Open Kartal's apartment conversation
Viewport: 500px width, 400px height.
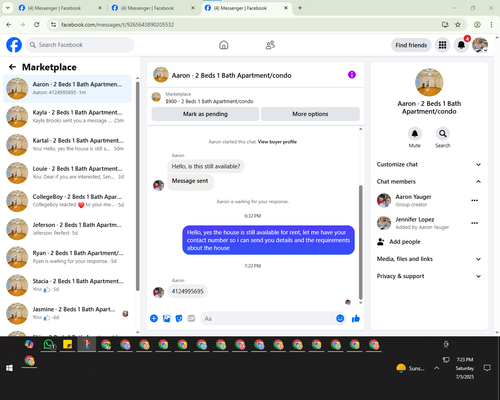coord(67,145)
